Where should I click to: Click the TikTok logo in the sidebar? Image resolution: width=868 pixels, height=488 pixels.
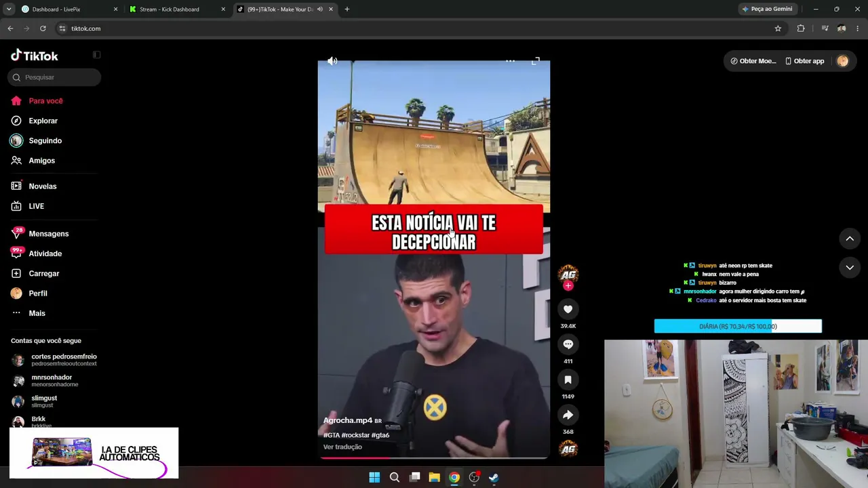tap(35, 56)
